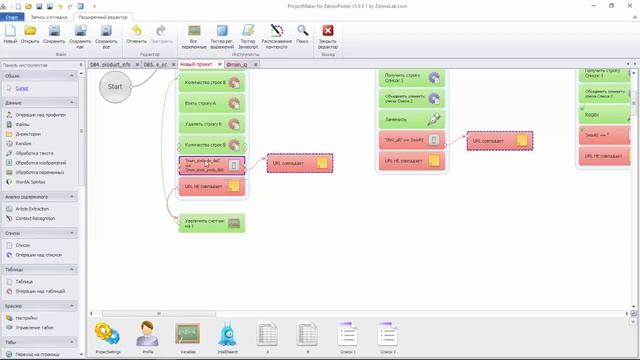640x360 pixels.
Task: Collapse the Таблицы (Tables) toolbox section
Action: pyautogui.click(x=72, y=269)
